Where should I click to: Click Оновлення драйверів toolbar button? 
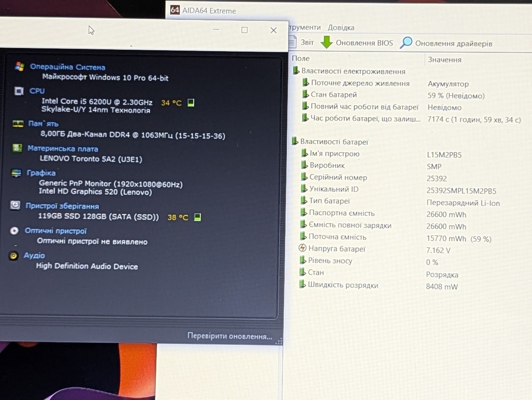[x=446, y=43]
